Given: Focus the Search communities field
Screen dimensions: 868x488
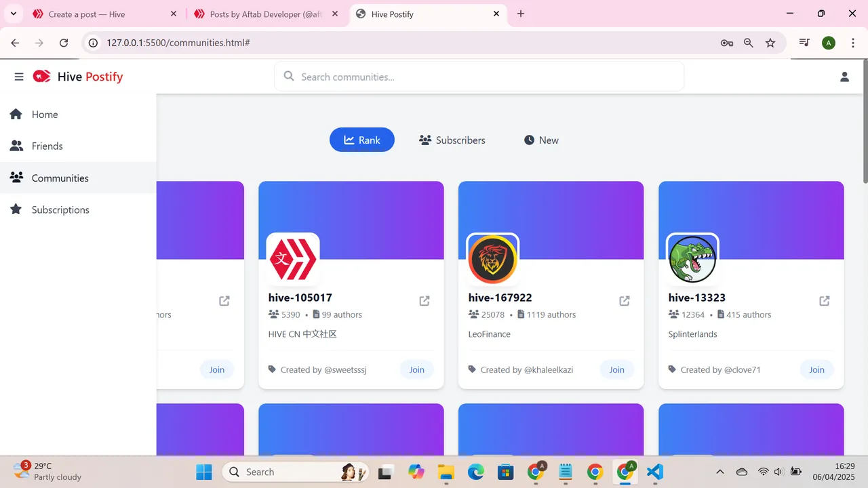Looking at the screenshot, I should (x=479, y=77).
